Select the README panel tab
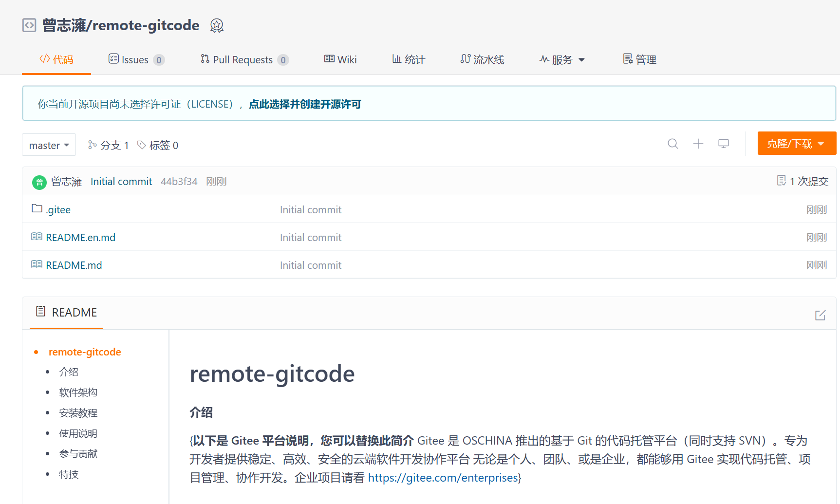Screen dimensions: 840x504 pos(66,313)
